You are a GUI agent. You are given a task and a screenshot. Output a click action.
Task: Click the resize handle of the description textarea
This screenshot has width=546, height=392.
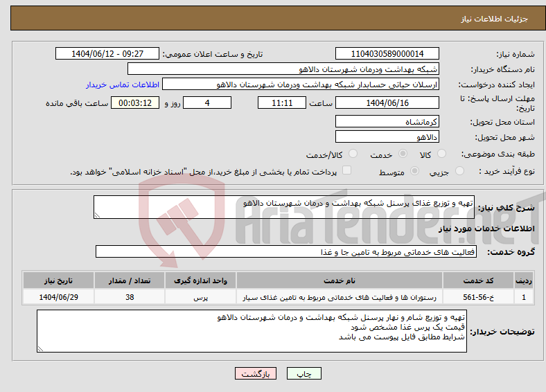tap(97, 215)
